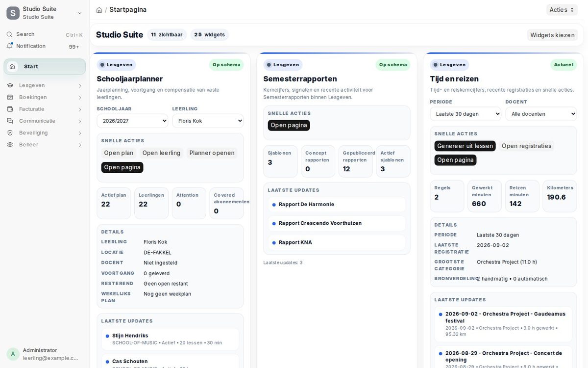Click the Planner openen button

[212, 153]
